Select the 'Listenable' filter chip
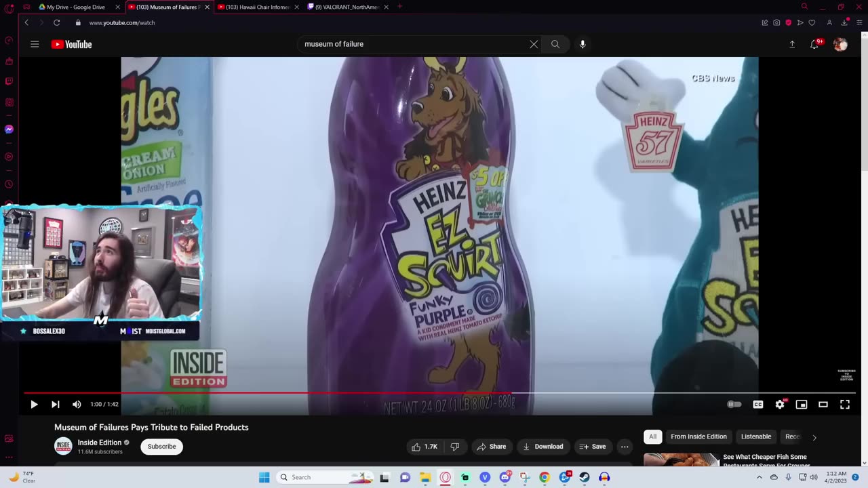The height and width of the screenshot is (488, 868). (x=755, y=436)
